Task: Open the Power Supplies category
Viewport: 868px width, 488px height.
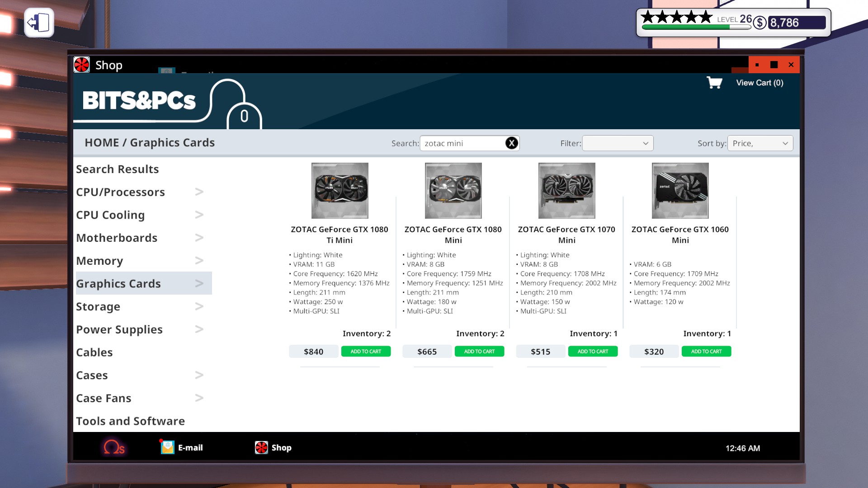Action: click(119, 329)
